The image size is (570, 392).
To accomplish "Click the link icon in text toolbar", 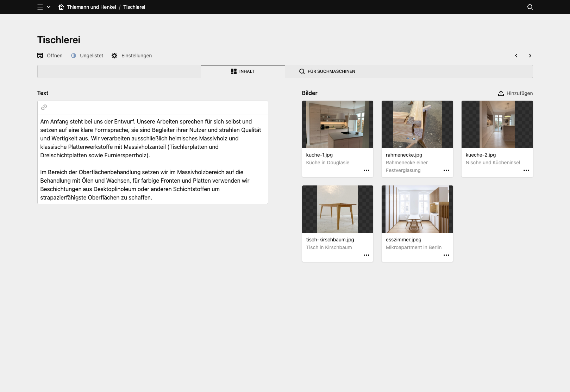I will pyautogui.click(x=44, y=107).
